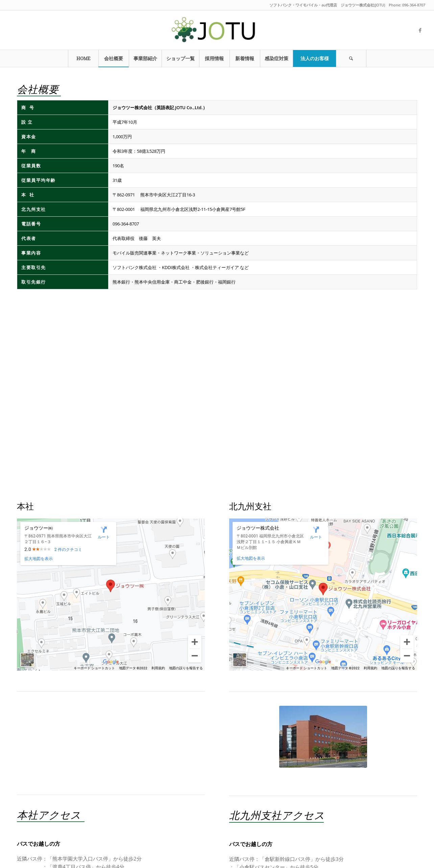Click the 永島ビル map marker

43,603
